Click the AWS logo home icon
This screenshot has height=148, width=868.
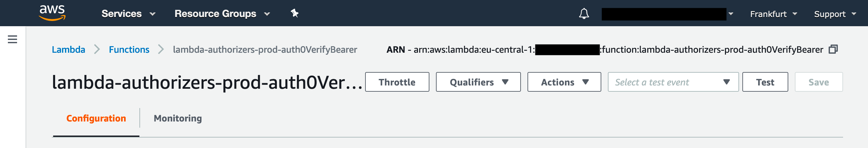[52, 13]
